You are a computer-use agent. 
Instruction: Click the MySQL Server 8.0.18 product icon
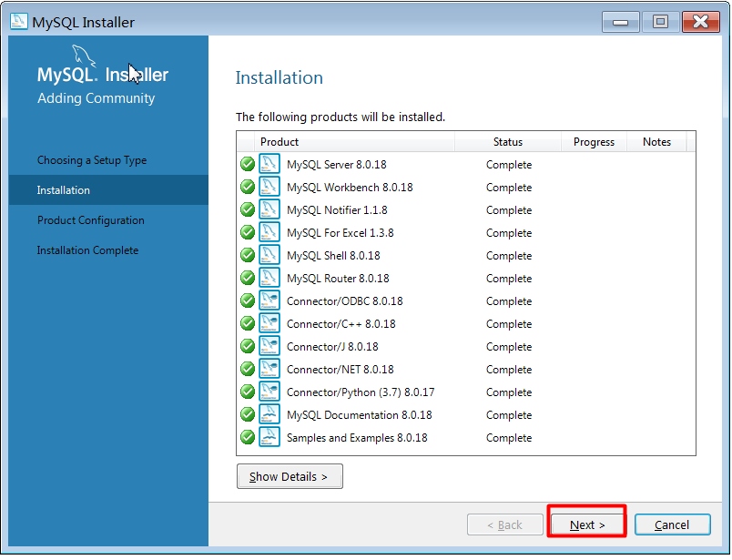point(269,165)
